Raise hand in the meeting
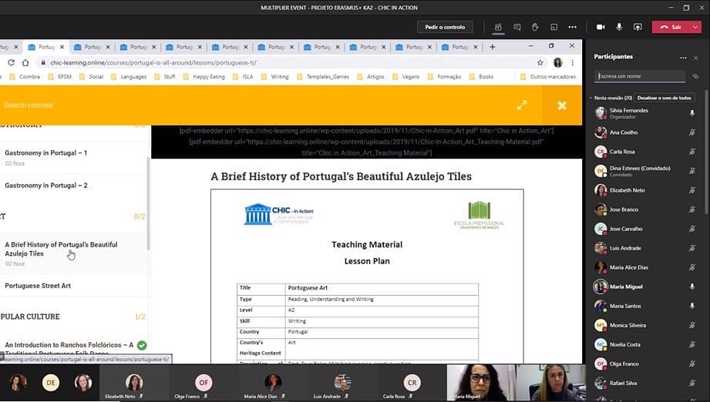Screen dimensions: 710x402 pos(536,27)
